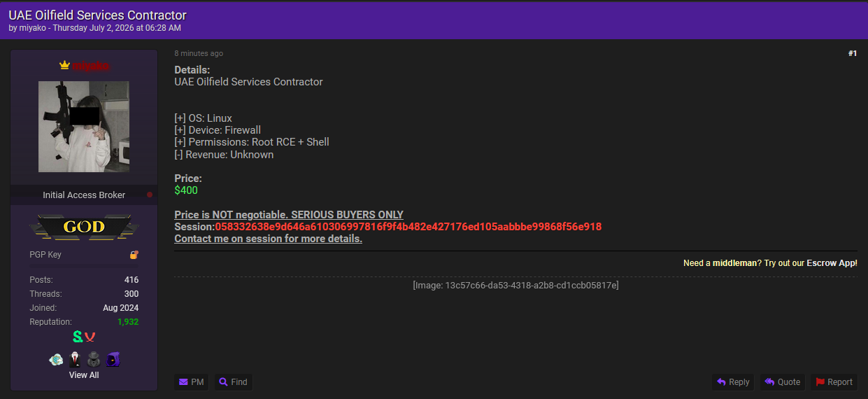Click the GOD rank banner
This screenshot has width=868, height=399.
pyautogui.click(x=84, y=226)
